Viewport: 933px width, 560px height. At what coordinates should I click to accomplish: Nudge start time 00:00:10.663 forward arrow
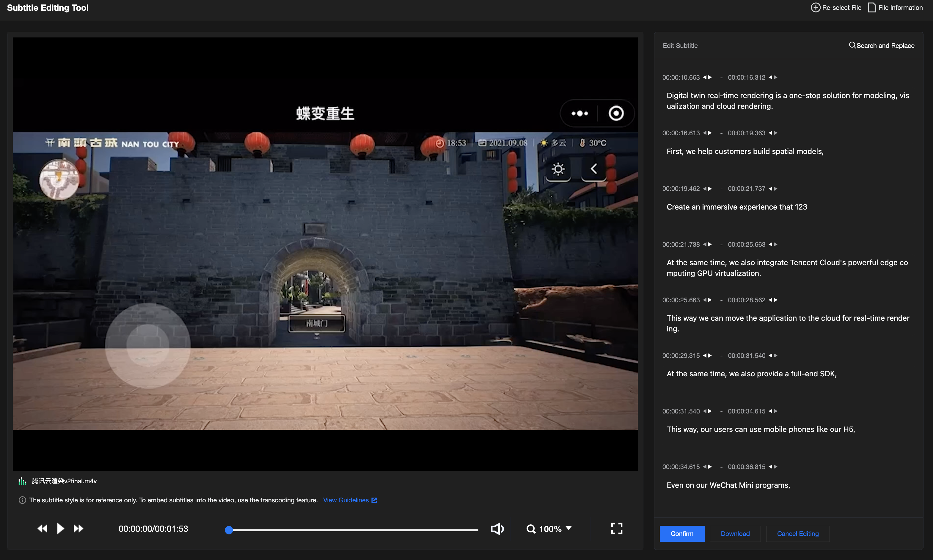coord(710,77)
